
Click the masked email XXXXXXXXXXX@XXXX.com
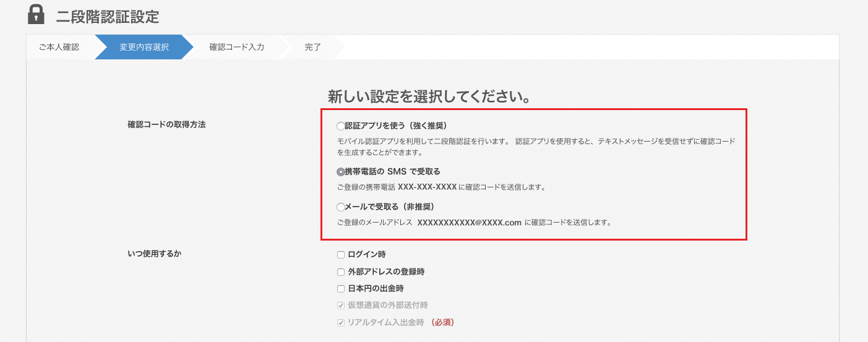(470, 223)
